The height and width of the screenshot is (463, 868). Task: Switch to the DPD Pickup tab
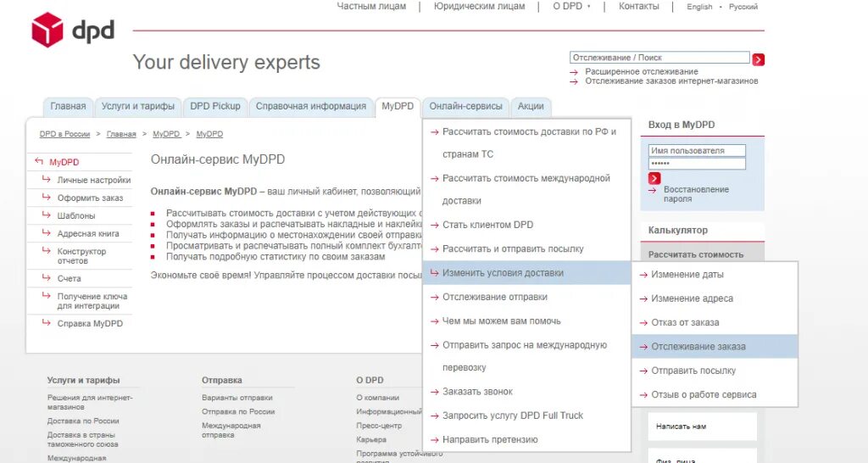(215, 106)
